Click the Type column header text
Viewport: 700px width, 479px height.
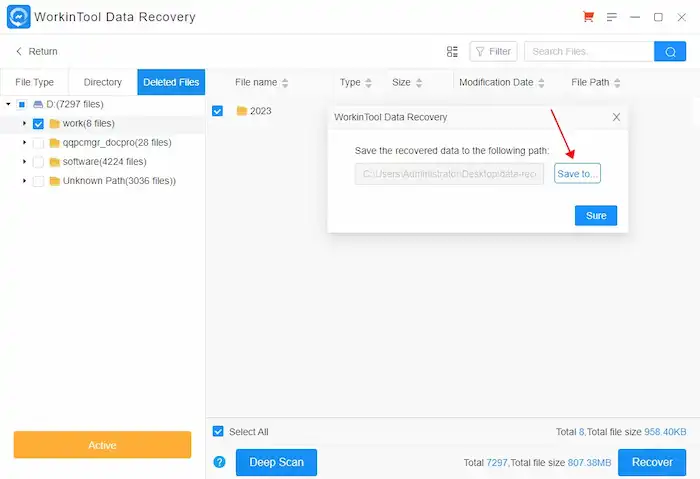[350, 83]
